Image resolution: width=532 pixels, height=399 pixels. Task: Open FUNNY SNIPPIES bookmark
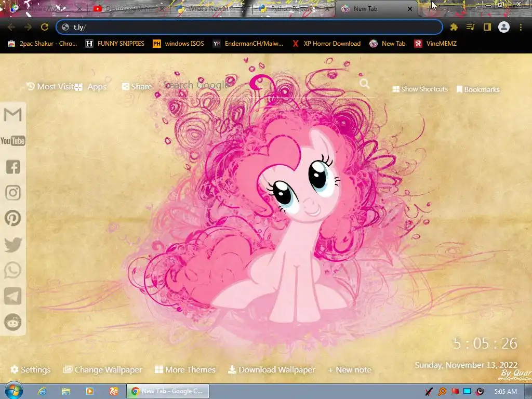coord(115,44)
